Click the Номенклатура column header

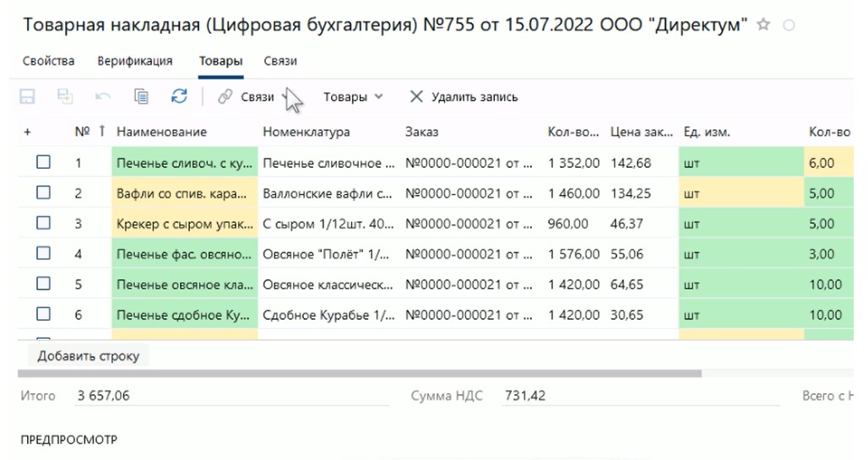pyautogui.click(x=307, y=132)
